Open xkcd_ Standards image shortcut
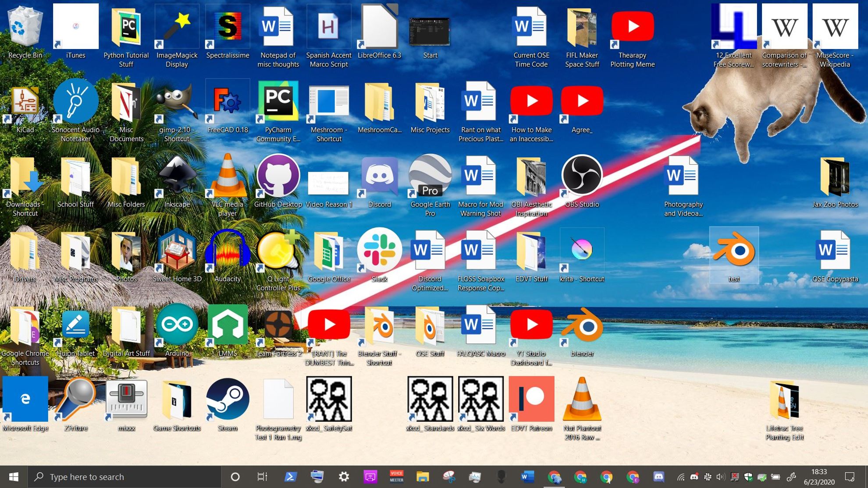This screenshot has height=488, width=868. 430,400
